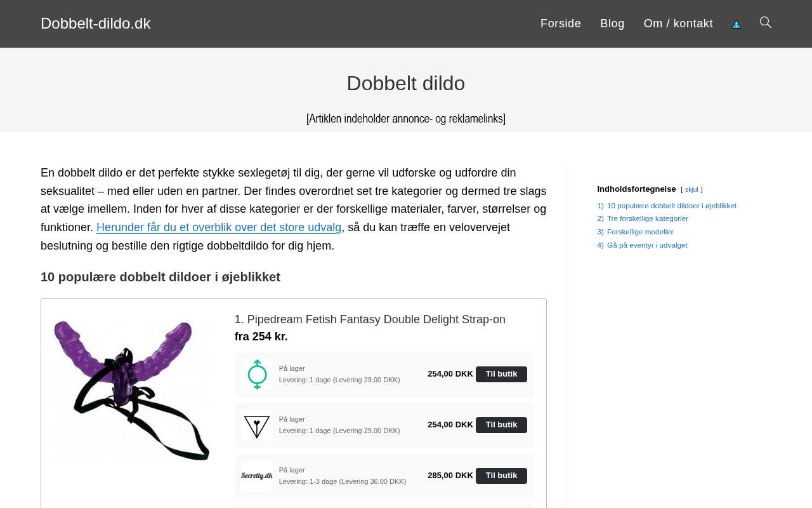The image size is (812, 508).
Task: Click the small blue triangle icon in navigation
Action: (x=737, y=24)
